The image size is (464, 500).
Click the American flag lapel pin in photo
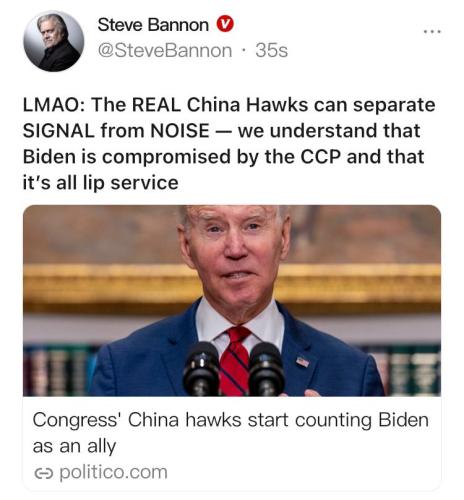coord(302,362)
